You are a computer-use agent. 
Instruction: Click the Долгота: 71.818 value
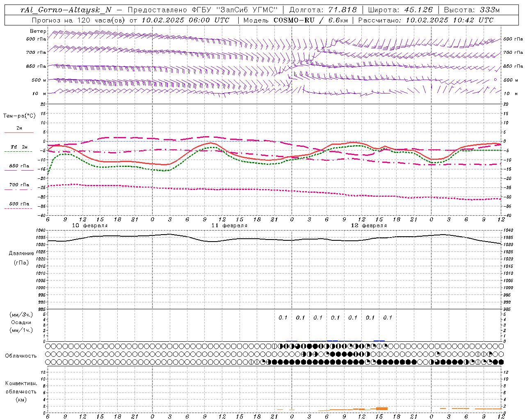[x=323, y=10]
